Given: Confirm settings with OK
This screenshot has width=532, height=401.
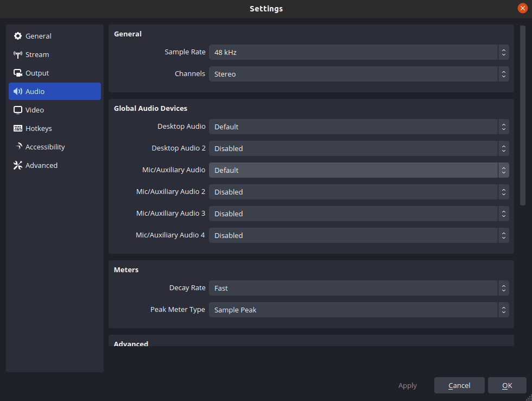Looking at the screenshot, I should pyautogui.click(x=506, y=385).
